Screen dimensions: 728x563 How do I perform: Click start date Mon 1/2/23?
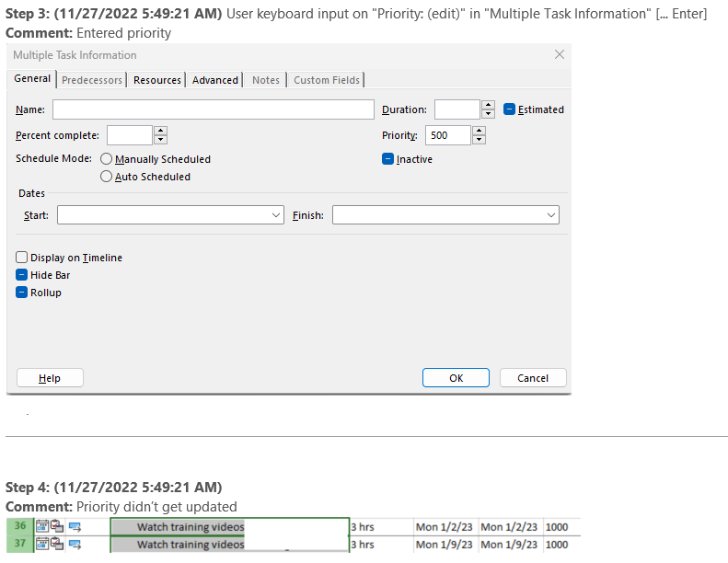(445, 527)
